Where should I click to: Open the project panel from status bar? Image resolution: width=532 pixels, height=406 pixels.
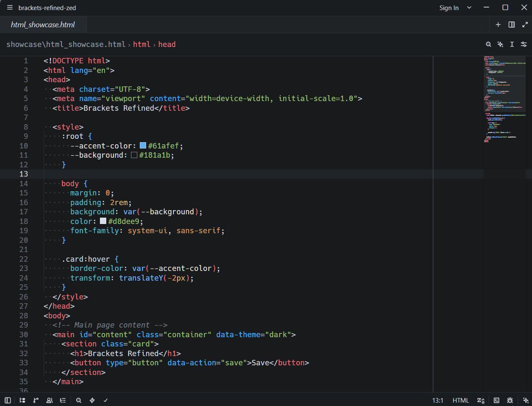point(22,400)
